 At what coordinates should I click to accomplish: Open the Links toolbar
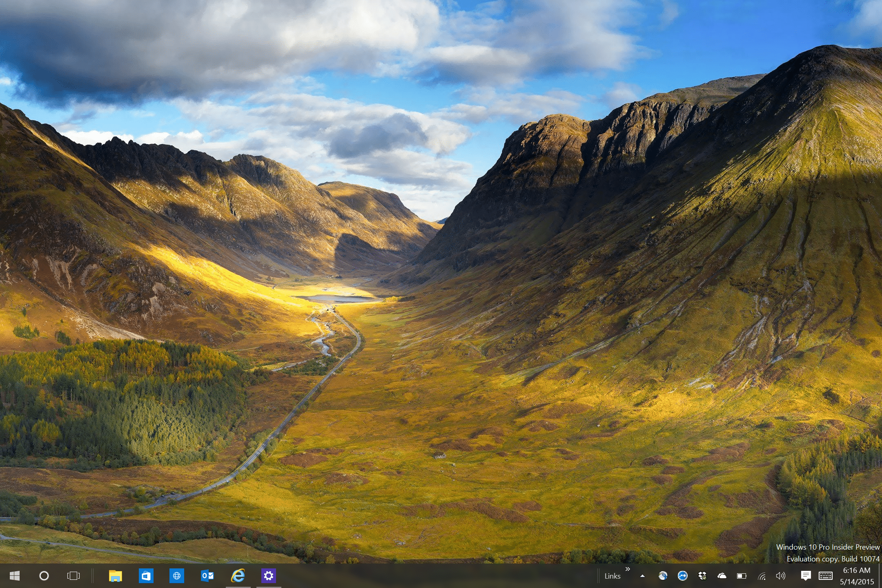(x=612, y=576)
